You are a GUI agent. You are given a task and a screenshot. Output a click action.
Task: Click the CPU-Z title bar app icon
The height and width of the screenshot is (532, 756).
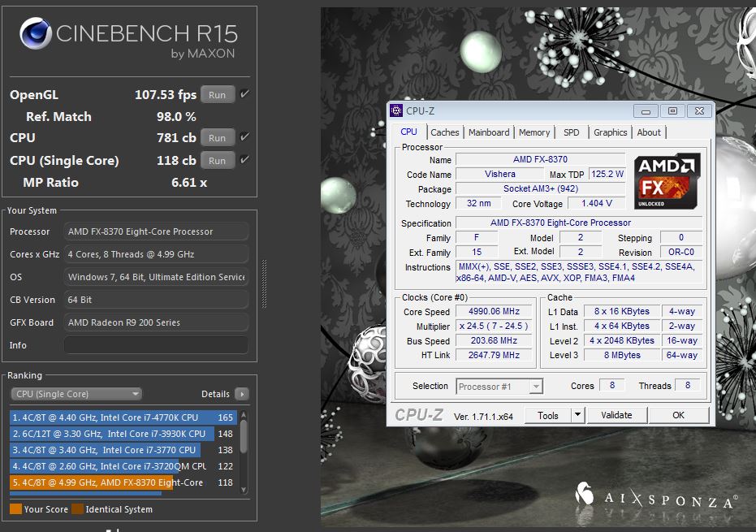pyautogui.click(x=396, y=111)
